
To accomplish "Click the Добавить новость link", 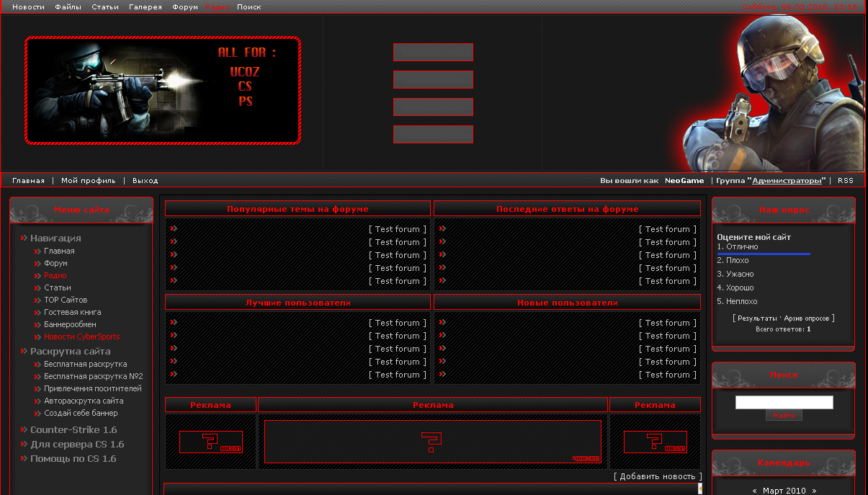I will tap(658, 476).
